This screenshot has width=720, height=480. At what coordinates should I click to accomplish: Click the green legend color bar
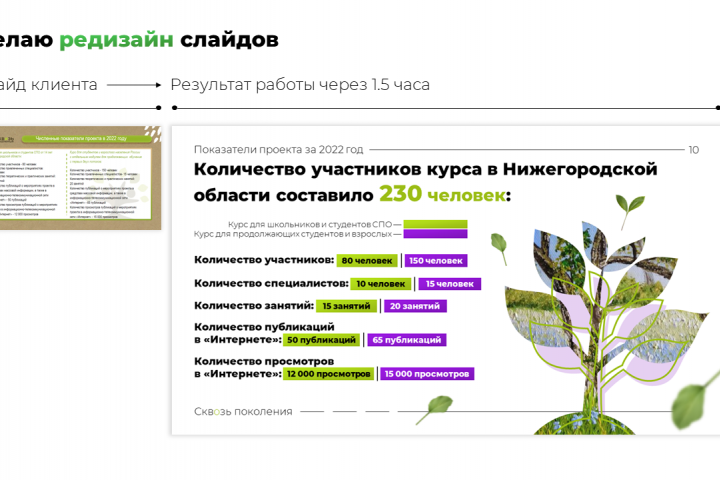tap(435, 224)
